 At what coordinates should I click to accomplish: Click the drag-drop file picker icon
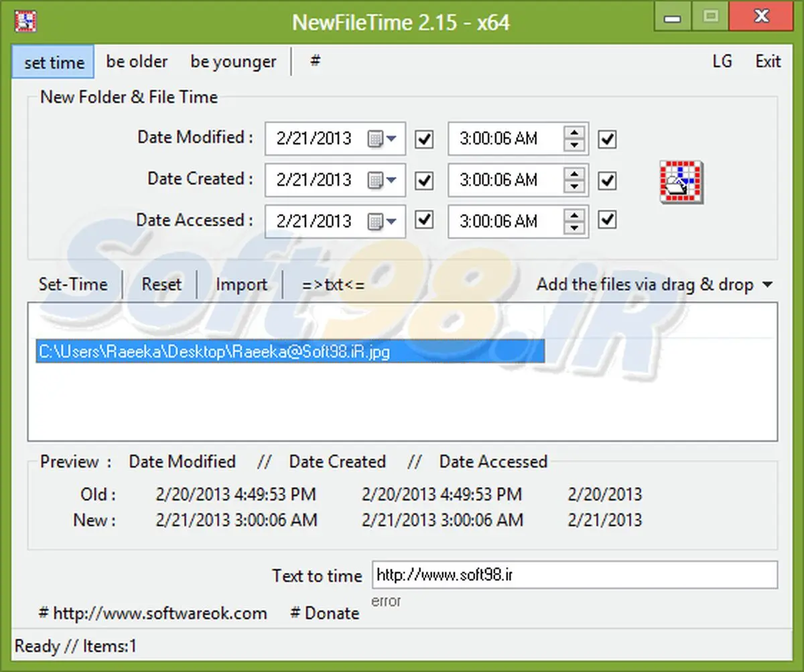click(681, 182)
